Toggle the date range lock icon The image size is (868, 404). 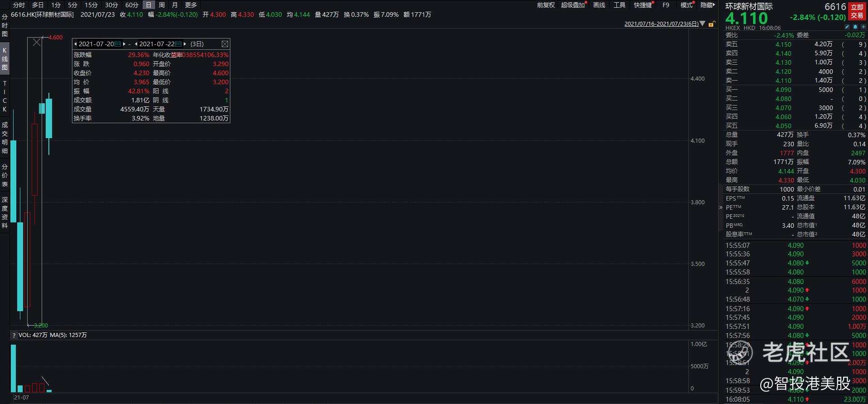point(711,24)
